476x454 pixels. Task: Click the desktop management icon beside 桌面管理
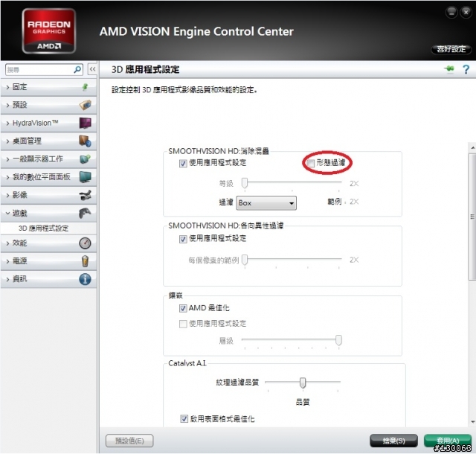click(x=85, y=141)
